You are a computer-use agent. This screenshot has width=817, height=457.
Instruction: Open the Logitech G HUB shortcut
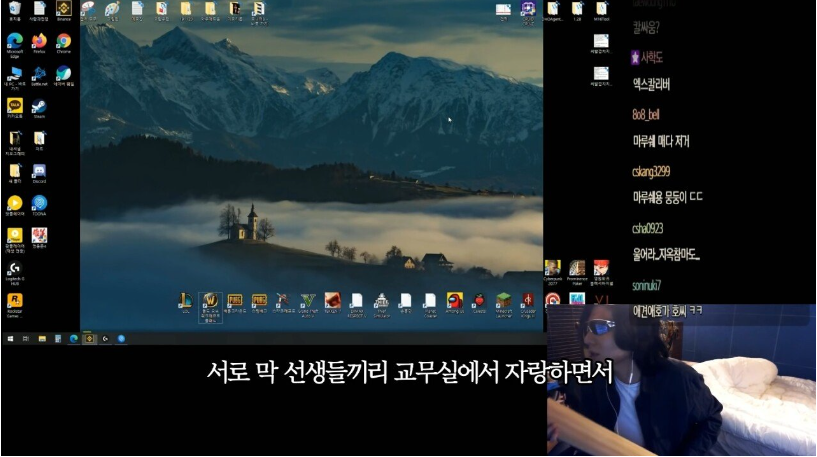click(15, 274)
